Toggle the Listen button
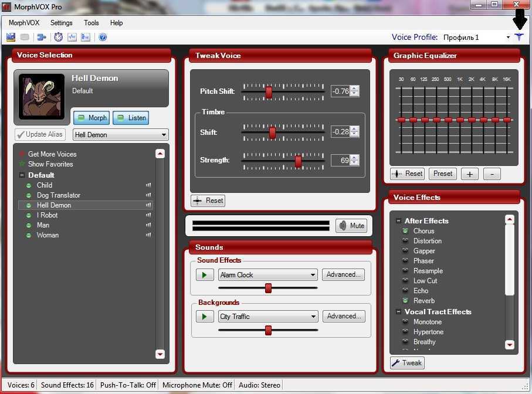Viewport: 532px width, 394px height. click(x=130, y=118)
